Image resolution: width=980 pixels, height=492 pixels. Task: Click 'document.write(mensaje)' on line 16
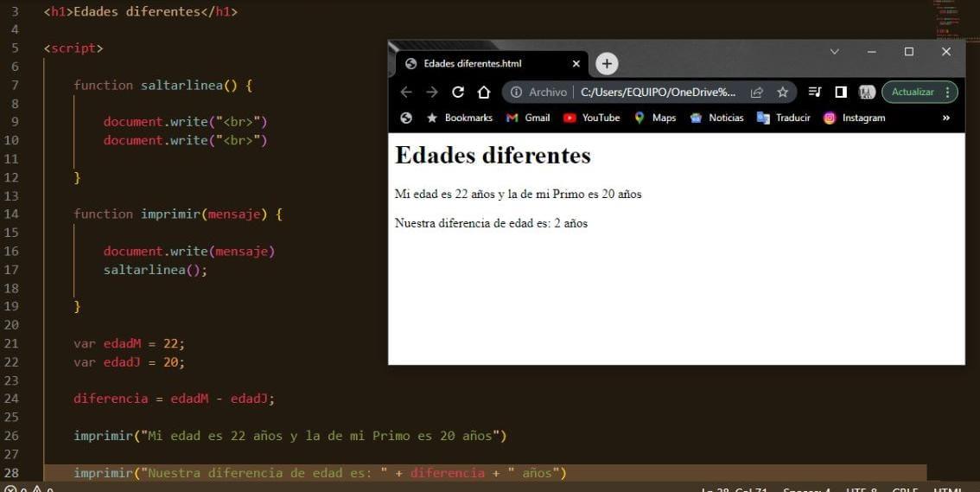click(189, 251)
